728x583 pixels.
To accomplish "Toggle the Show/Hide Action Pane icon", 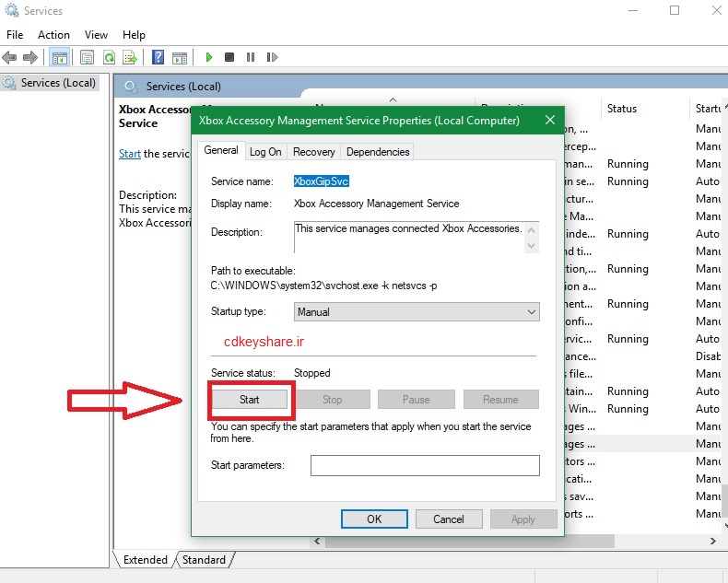I will tap(180, 57).
